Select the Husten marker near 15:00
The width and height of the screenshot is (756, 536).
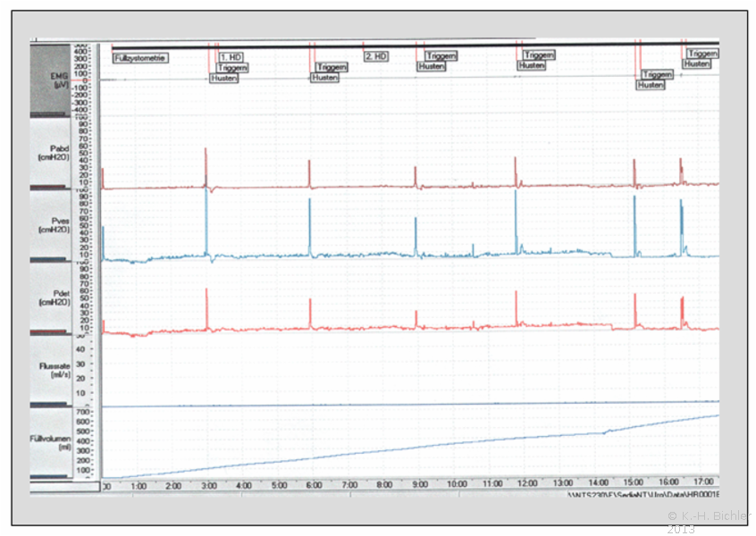click(x=651, y=85)
